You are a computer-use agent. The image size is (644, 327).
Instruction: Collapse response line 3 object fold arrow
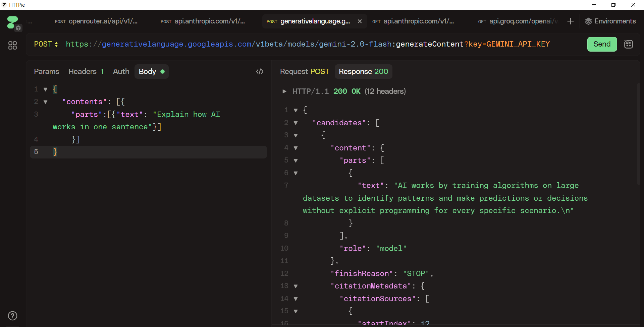(296, 136)
